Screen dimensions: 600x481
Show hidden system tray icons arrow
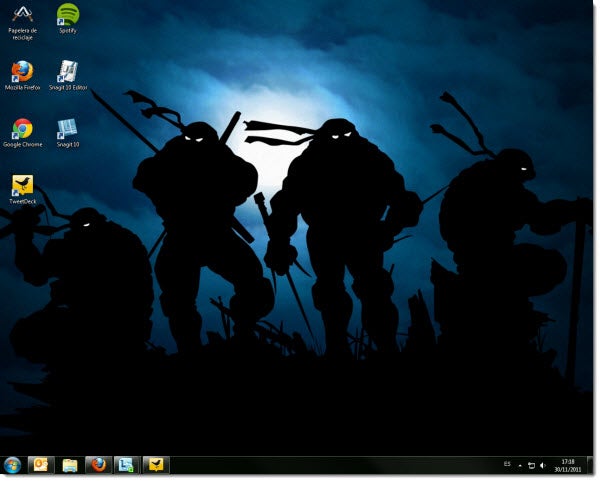(520, 466)
